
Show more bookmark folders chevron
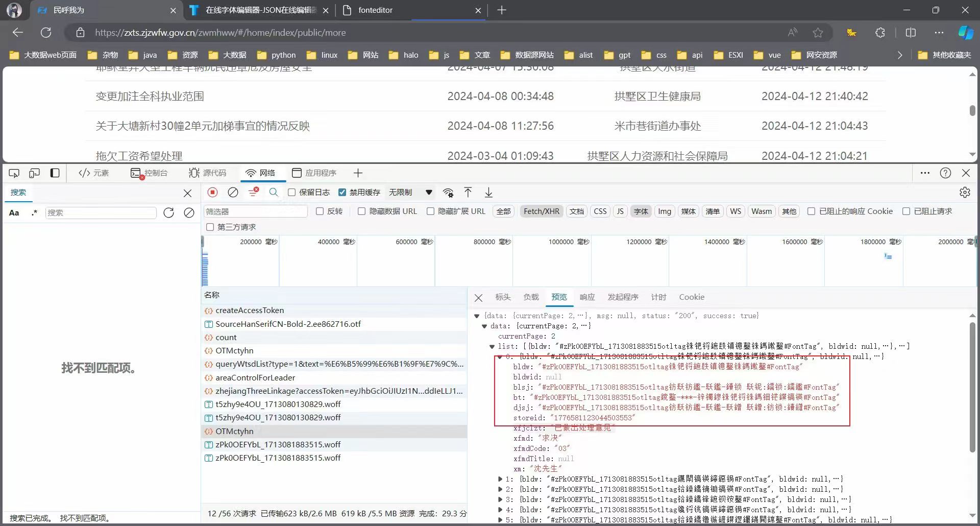coord(900,55)
